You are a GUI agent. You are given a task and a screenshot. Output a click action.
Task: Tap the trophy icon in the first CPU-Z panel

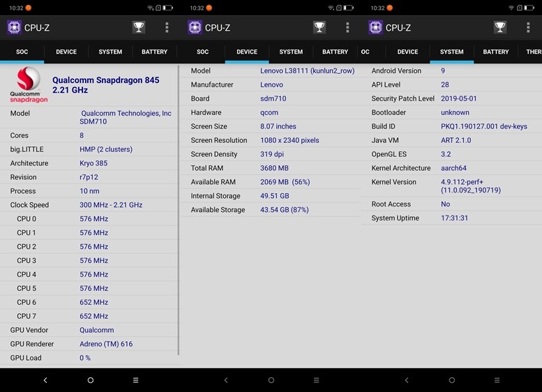click(x=139, y=27)
